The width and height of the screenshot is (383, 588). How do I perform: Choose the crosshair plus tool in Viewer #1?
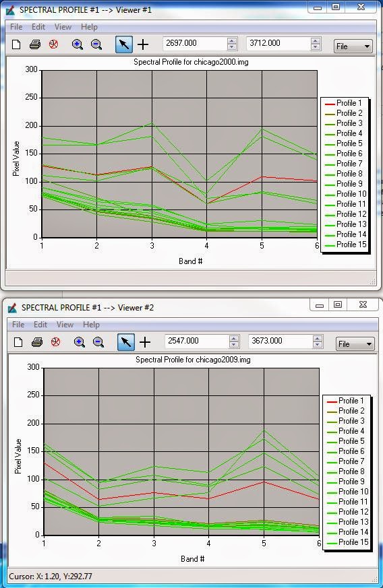tap(143, 44)
